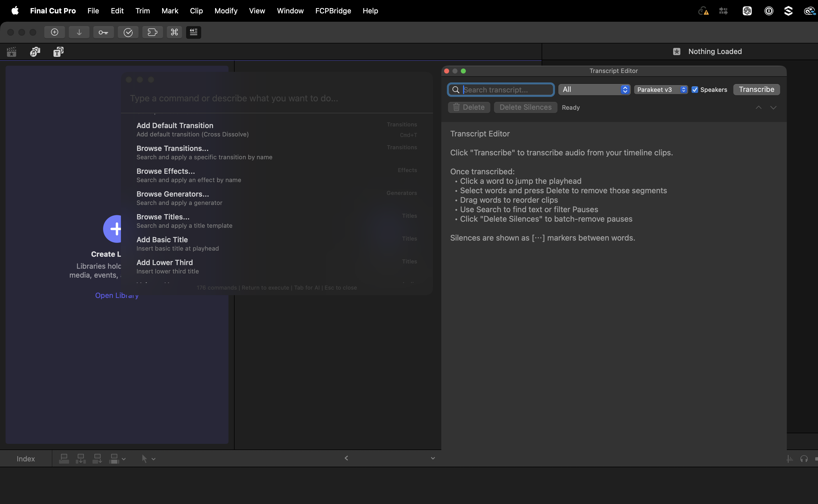Click the Delete Silences button
818x504 pixels.
525,107
